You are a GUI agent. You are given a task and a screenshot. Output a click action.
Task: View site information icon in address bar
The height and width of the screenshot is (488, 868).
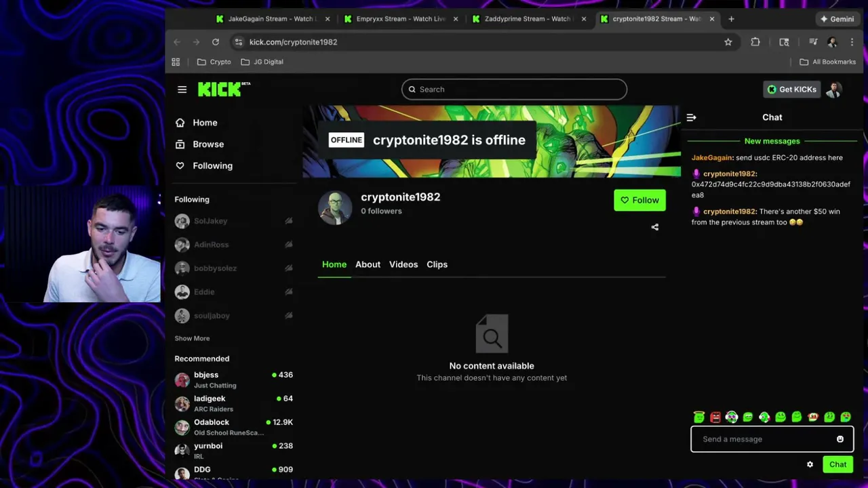pyautogui.click(x=238, y=42)
